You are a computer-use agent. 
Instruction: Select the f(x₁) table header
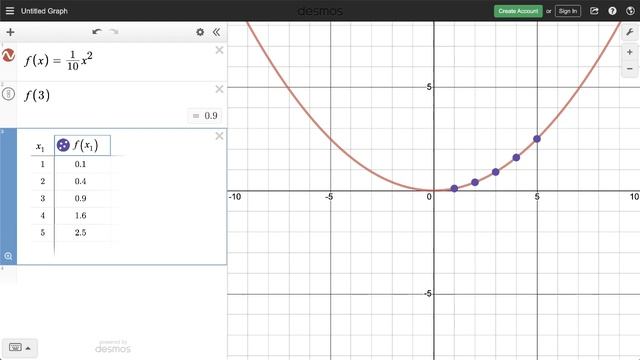[82, 145]
